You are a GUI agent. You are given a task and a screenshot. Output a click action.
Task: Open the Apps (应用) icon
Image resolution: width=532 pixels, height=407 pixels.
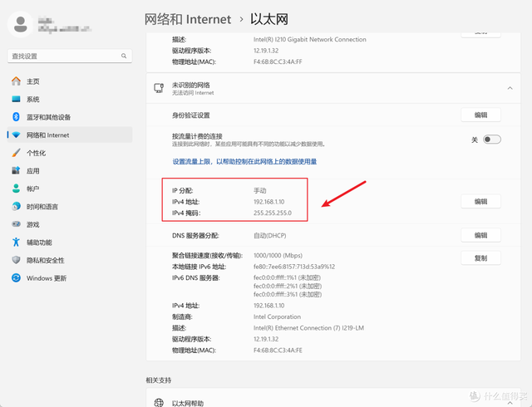(16, 170)
